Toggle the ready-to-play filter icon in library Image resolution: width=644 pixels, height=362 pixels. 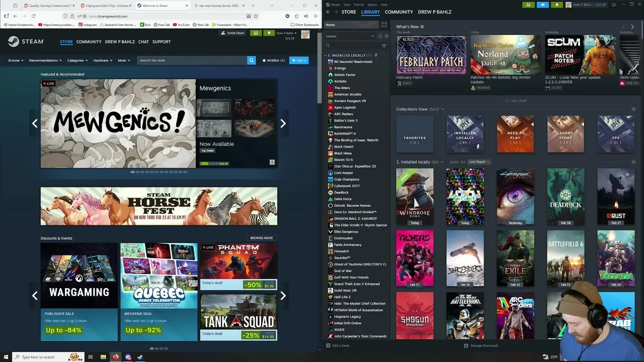pyautogui.click(x=386, y=36)
